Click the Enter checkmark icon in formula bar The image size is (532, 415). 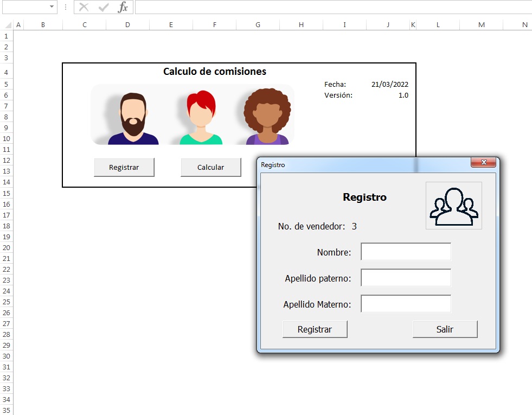(x=104, y=7)
